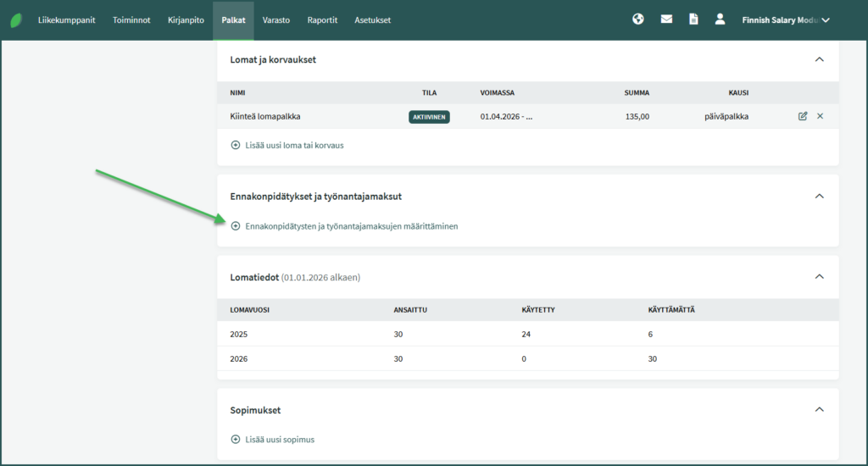Screen dimensions: 868x466
Task: Delete the Kiinteä lomapalkka row
Action: pyautogui.click(x=820, y=116)
